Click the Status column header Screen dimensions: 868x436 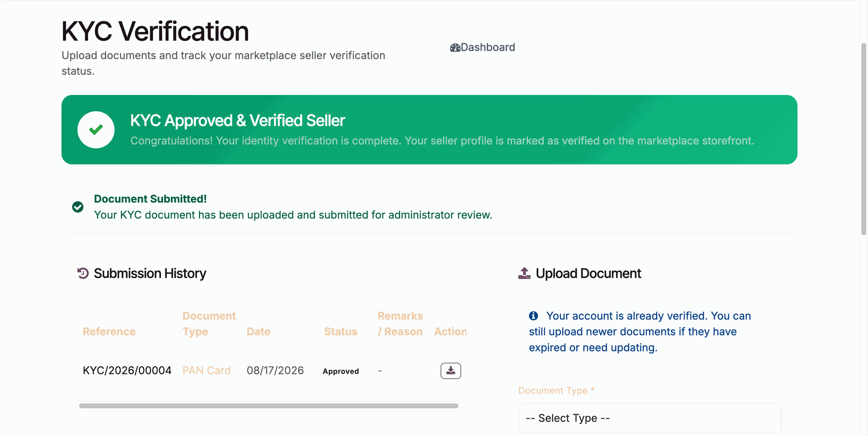(341, 332)
